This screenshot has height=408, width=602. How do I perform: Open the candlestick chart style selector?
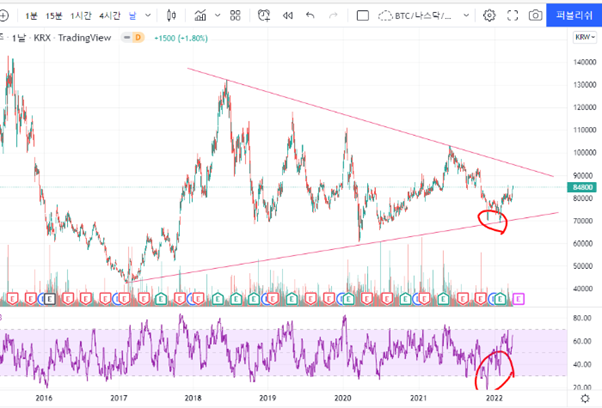pos(171,15)
